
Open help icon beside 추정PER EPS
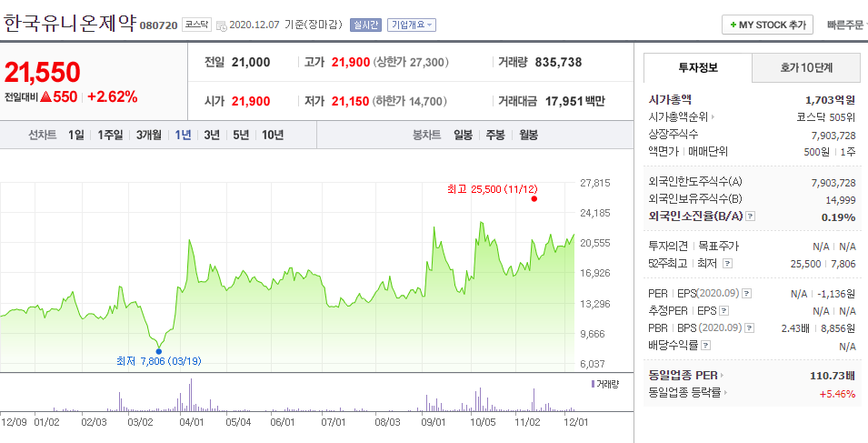[724, 311]
